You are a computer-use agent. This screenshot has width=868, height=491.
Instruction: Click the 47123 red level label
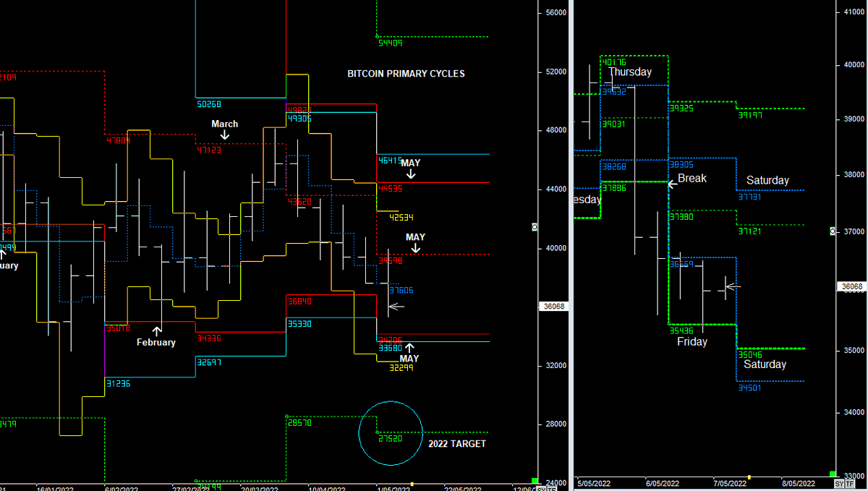(x=209, y=150)
